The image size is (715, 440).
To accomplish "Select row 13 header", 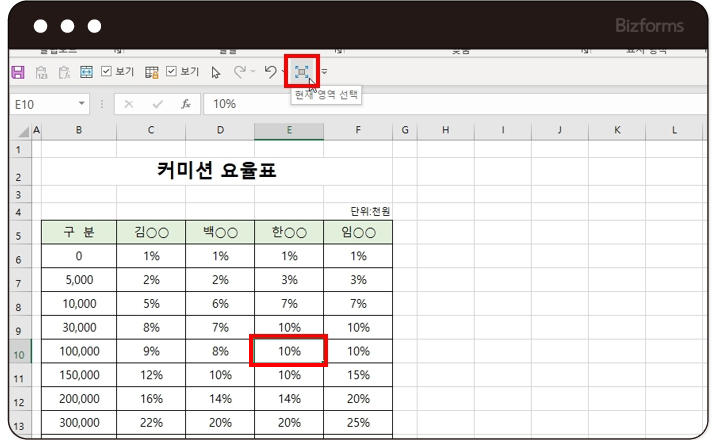I will coord(19,423).
